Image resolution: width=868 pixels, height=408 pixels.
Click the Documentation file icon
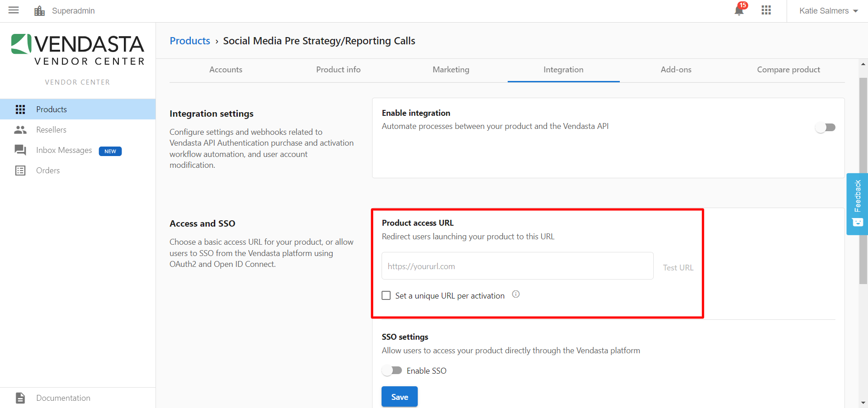(x=20, y=398)
